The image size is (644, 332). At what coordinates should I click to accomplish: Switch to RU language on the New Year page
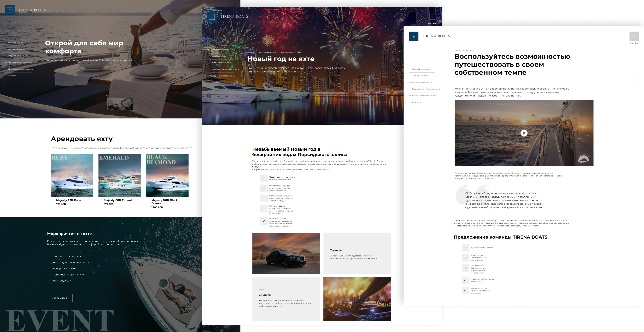434,24
